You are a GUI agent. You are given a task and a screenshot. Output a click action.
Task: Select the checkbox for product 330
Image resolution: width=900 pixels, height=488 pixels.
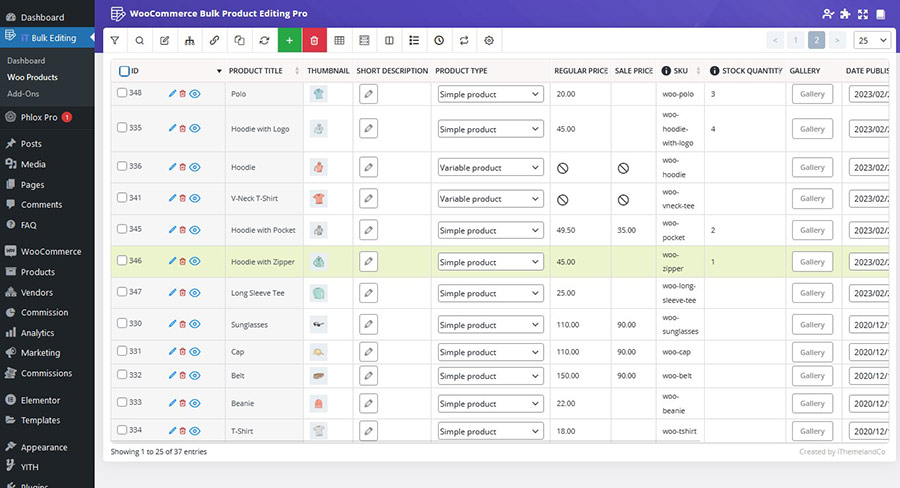tap(122, 323)
